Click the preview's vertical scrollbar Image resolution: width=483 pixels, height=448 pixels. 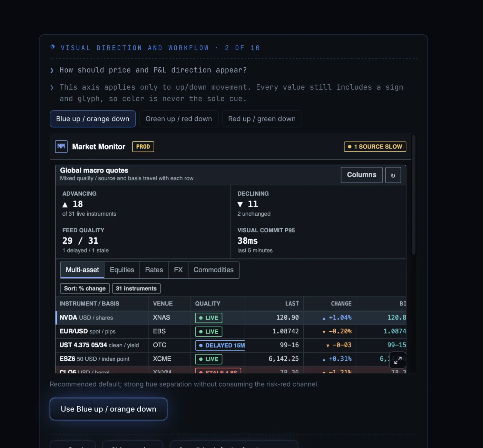[414, 195]
